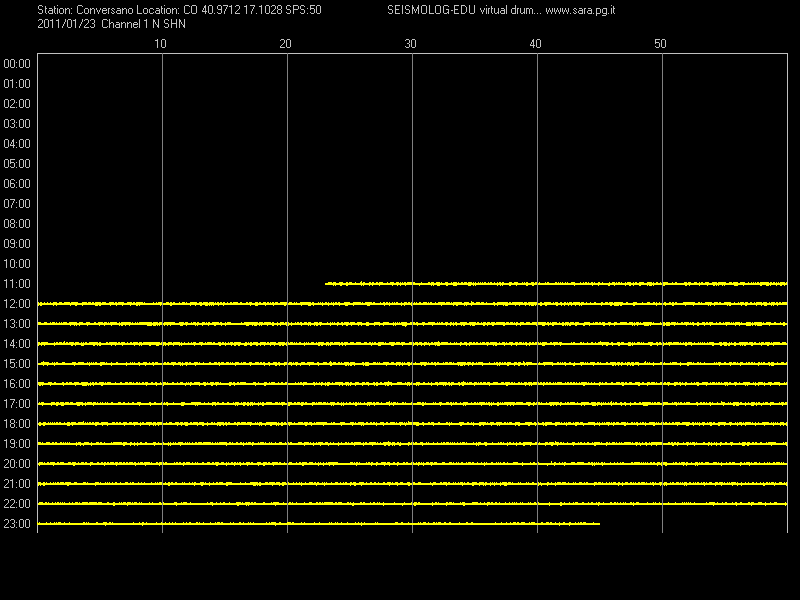Click the 20 minute axis label
The width and height of the screenshot is (800, 600).
pyautogui.click(x=285, y=44)
